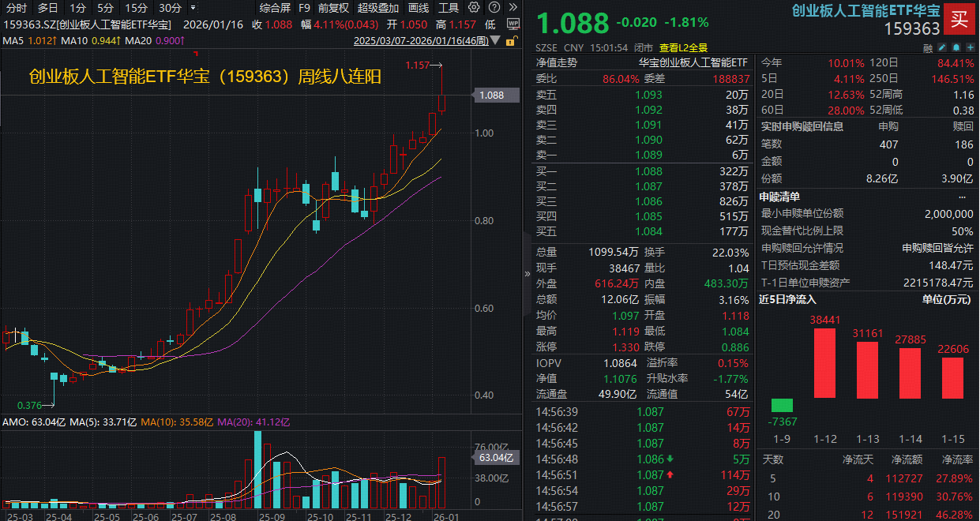Open chart settings gear icon

tap(474, 8)
